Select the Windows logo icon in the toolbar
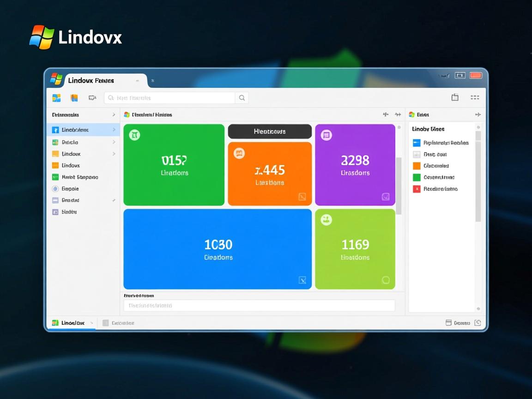This screenshot has height=399, width=532. 56,97
